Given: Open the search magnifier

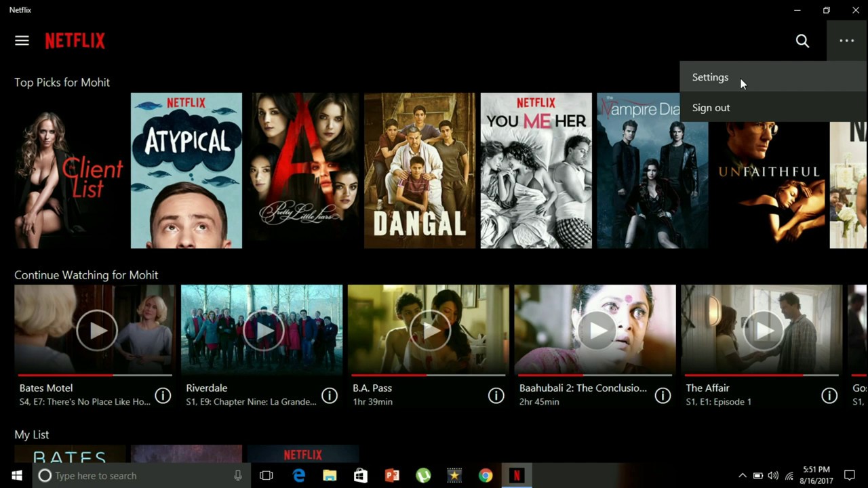Looking at the screenshot, I should tap(802, 41).
